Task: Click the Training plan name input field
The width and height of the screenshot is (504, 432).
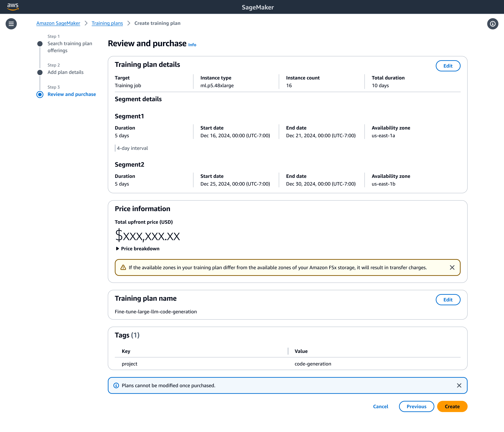Action: coord(156,312)
